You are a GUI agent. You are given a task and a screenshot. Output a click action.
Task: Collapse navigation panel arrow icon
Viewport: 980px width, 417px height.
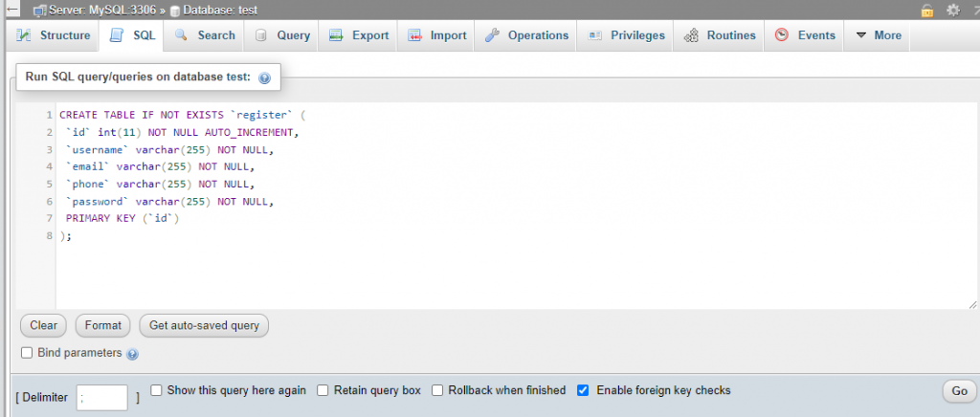[11, 10]
